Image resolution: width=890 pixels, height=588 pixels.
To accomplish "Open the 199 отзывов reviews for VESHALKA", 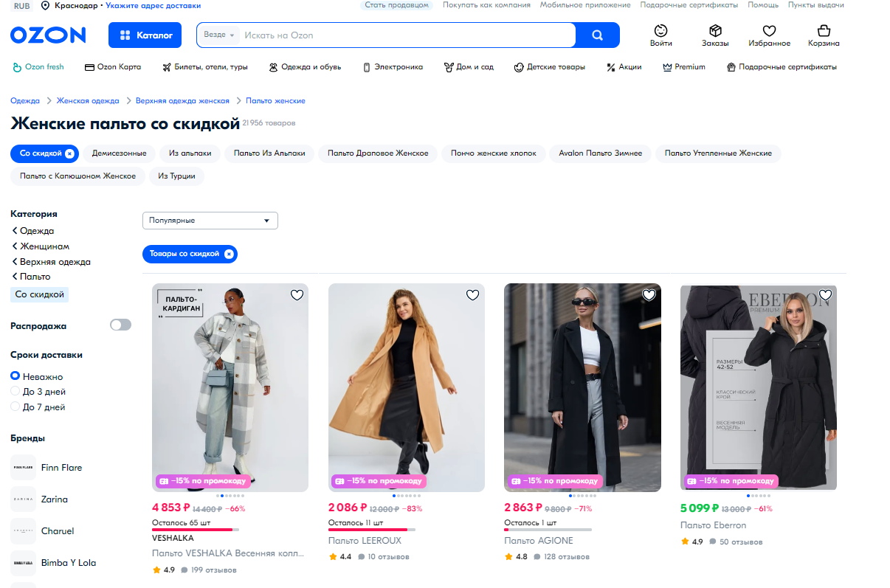I will [209, 570].
